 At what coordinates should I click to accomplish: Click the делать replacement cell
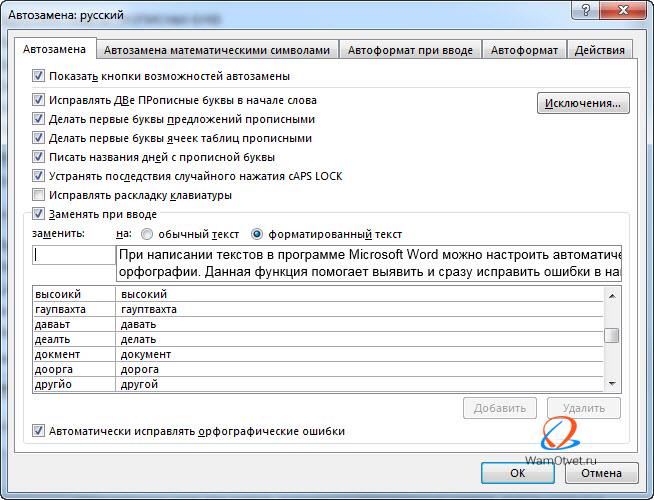[360, 339]
